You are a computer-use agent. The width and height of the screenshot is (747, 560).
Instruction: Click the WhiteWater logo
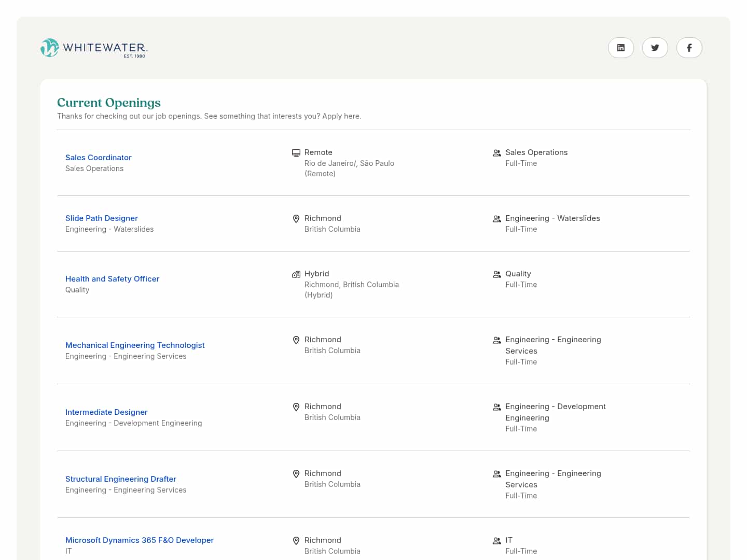94,48
